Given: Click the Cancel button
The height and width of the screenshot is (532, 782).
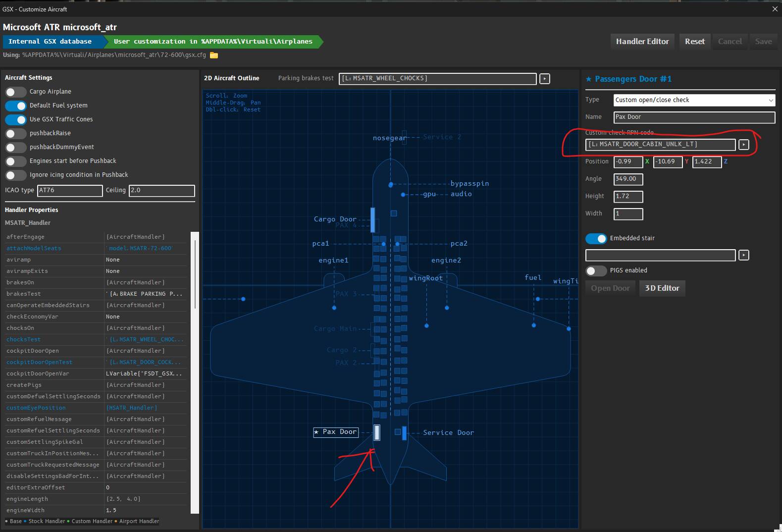Looking at the screenshot, I should [730, 42].
